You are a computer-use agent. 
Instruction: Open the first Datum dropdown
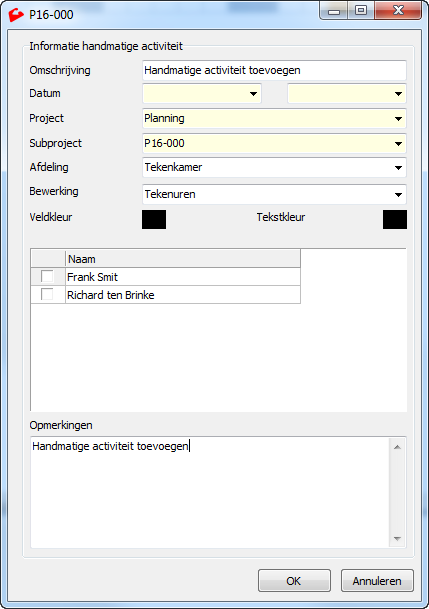[202, 94]
